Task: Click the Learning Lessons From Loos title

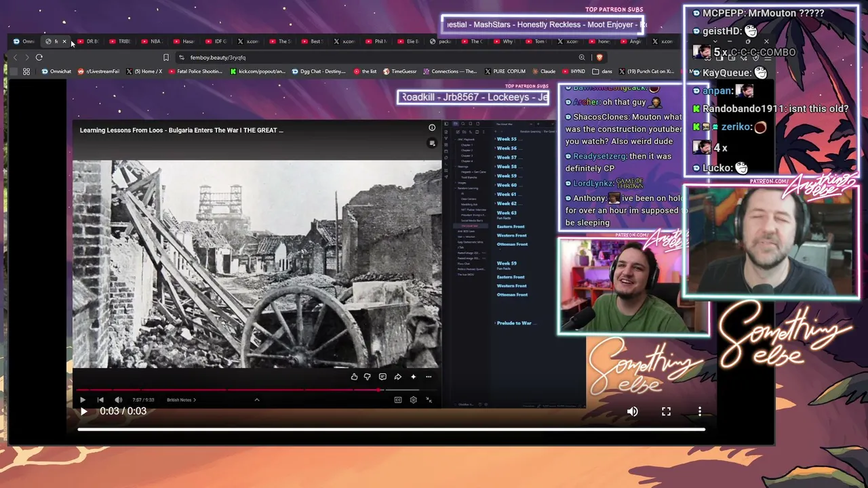Action: (182, 130)
